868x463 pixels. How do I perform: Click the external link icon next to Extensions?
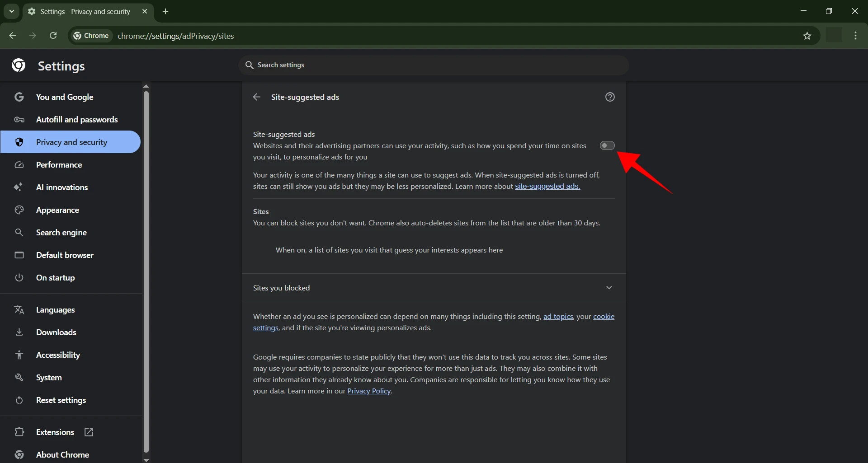point(89,432)
